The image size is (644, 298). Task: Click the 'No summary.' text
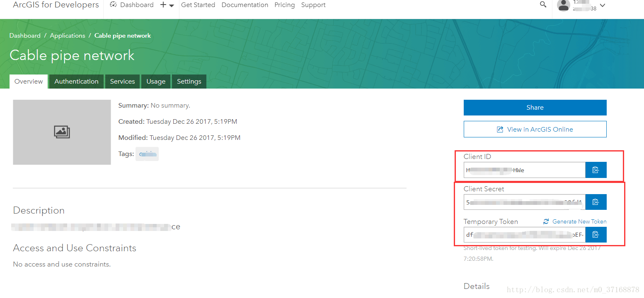[170, 106]
